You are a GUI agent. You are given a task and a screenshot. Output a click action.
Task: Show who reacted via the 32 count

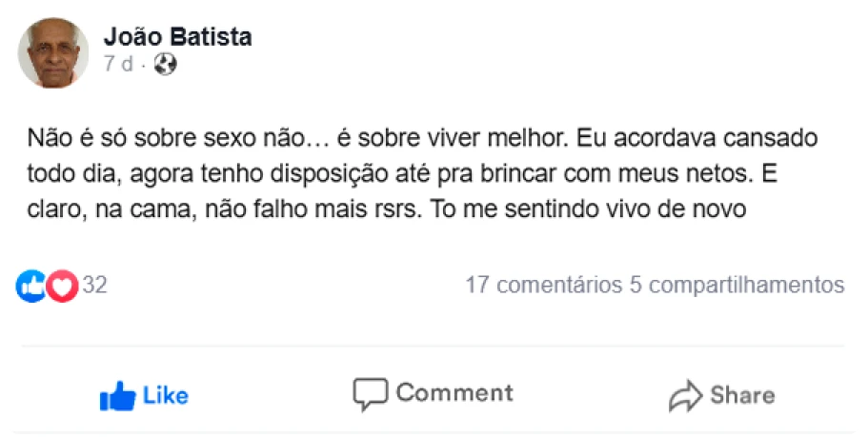tap(94, 286)
